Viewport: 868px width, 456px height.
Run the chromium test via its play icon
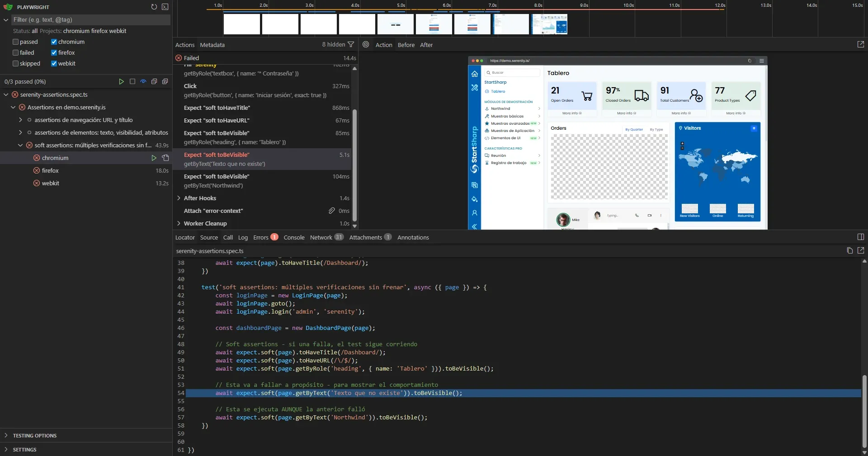coord(154,158)
